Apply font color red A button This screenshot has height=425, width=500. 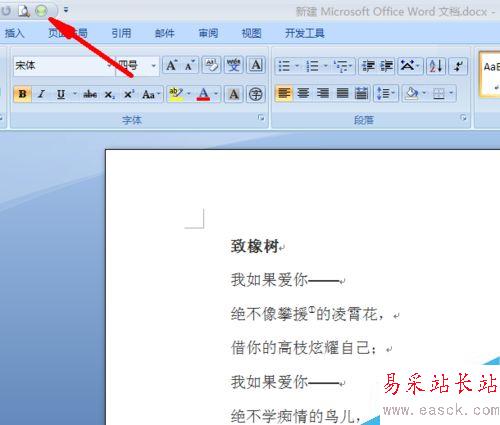203,94
